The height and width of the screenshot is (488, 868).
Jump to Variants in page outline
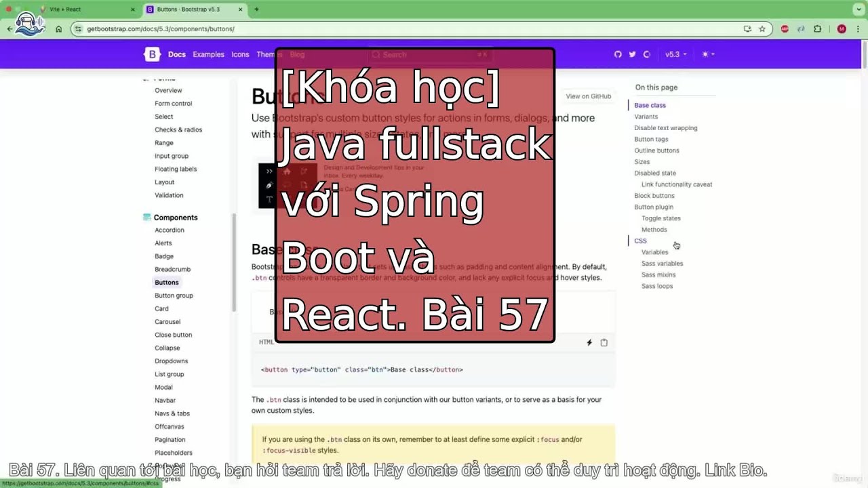pyautogui.click(x=646, y=117)
